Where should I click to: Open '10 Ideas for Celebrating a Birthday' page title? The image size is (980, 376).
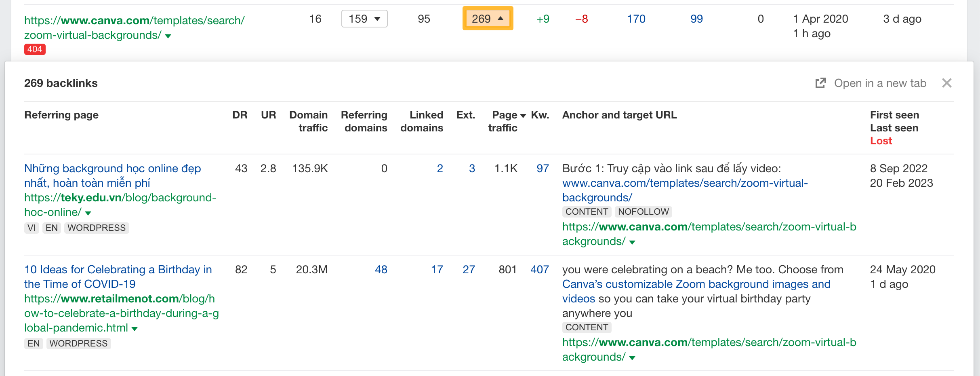118,277
